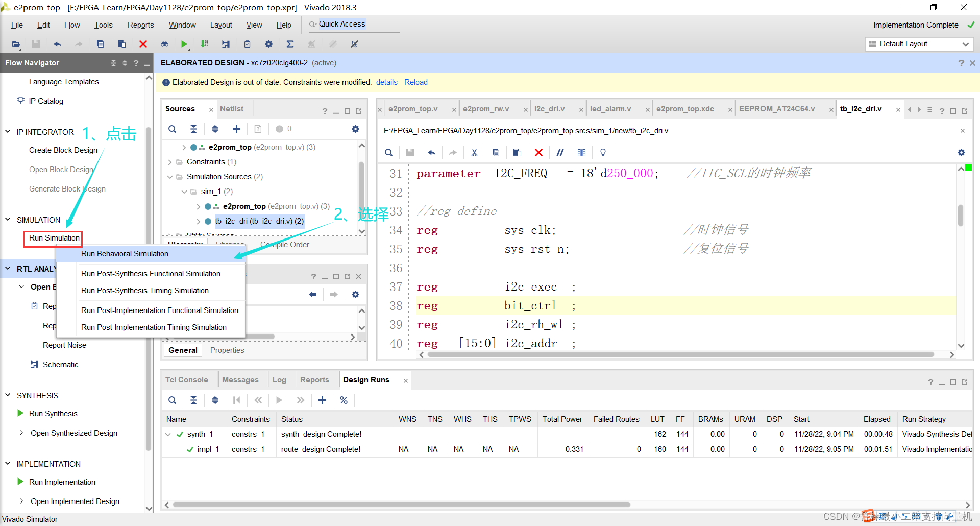Toggle line comments with the // icon
This screenshot has width=980, height=526.
[560, 153]
